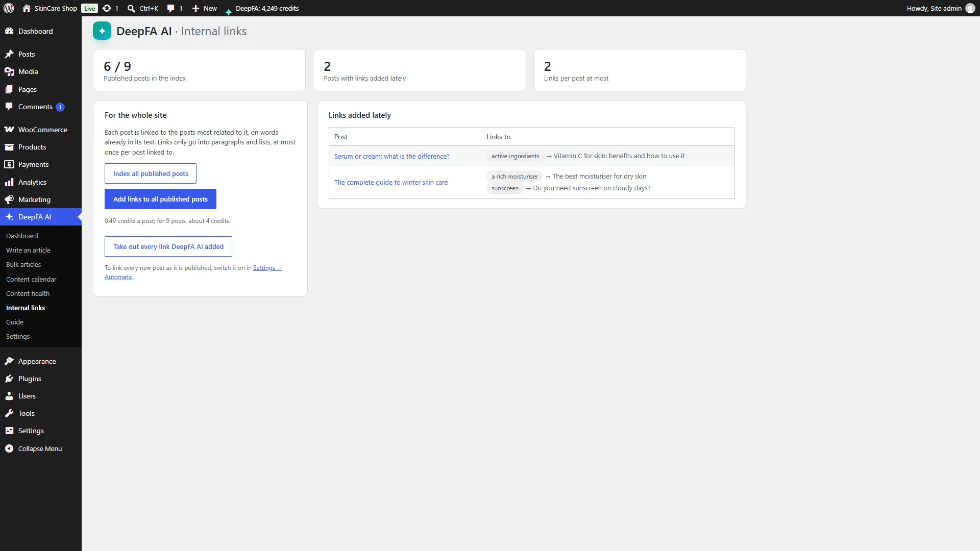
Task: Click the Live status badge
Action: [x=90, y=8]
